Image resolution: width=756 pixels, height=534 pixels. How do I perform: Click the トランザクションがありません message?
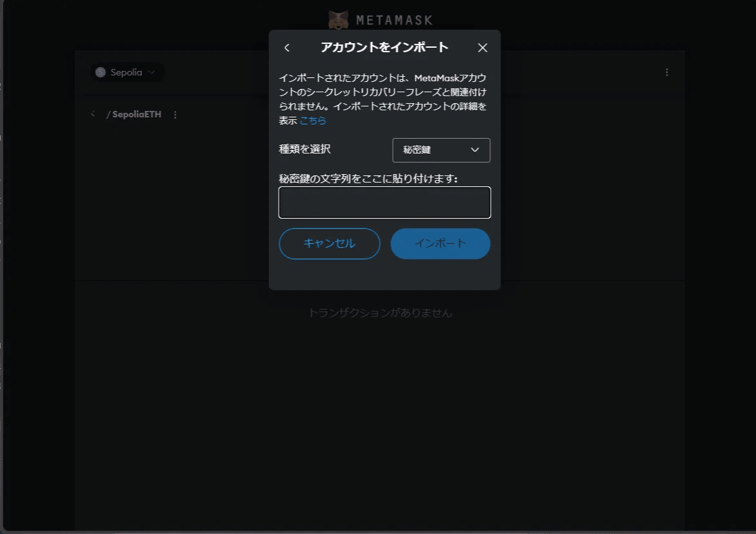click(x=381, y=313)
